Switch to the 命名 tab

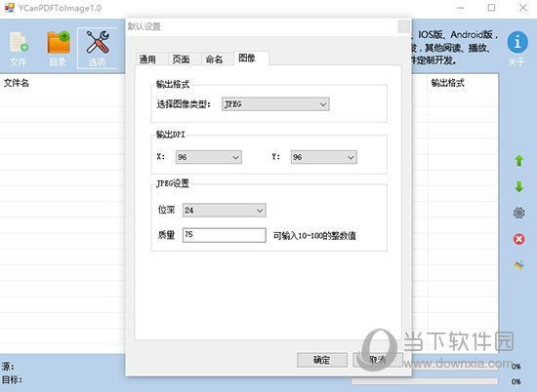(214, 59)
